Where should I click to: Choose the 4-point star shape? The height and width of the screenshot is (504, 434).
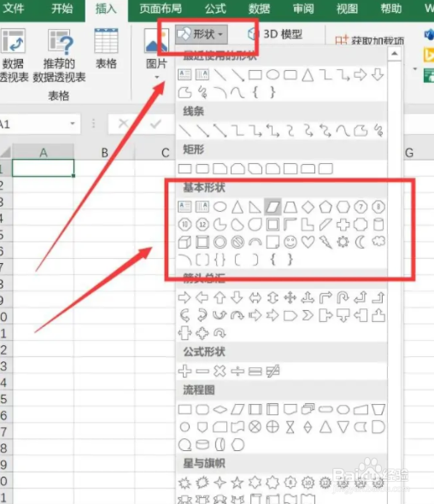coord(220,482)
